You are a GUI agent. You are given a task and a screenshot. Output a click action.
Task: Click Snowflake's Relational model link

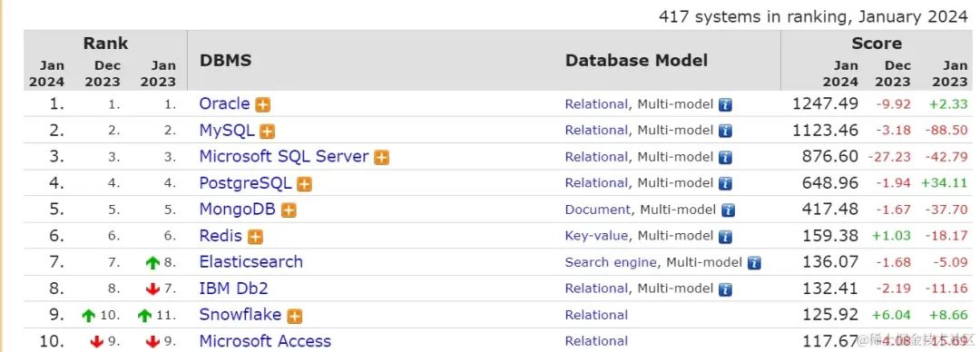[x=596, y=315]
